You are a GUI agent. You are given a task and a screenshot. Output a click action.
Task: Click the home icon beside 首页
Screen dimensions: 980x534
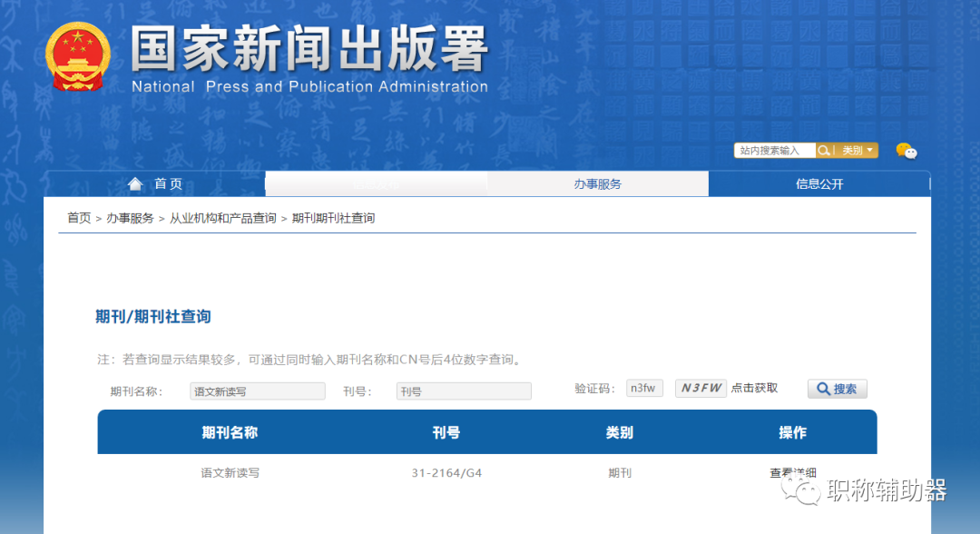tap(135, 183)
